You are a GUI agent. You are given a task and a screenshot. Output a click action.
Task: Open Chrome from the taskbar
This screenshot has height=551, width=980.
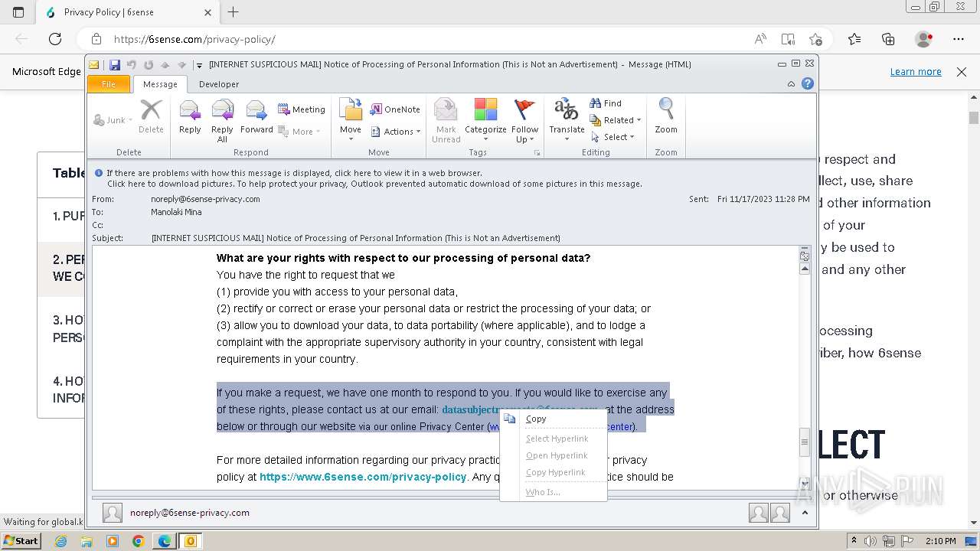click(x=139, y=541)
